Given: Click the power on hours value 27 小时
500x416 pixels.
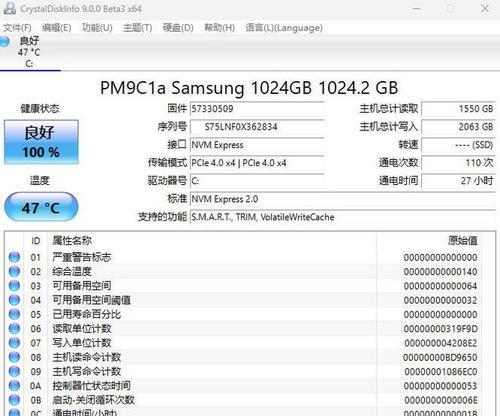Looking at the screenshot, I should click(x=458, y=181).
